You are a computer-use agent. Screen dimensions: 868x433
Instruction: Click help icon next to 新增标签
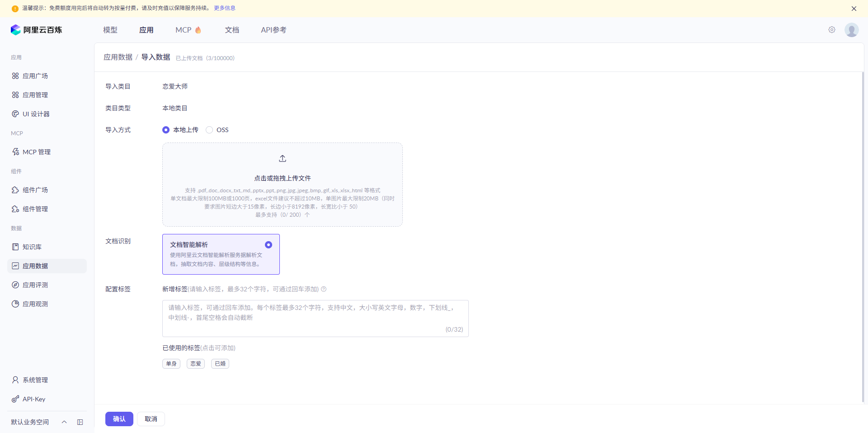point(324,289)
